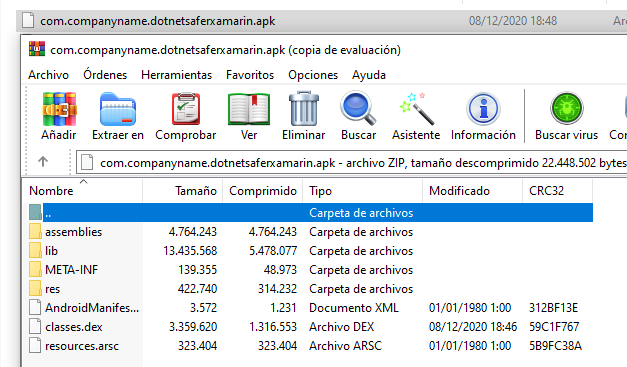Click the Eliminar trash icon

[x=304, y=109]
